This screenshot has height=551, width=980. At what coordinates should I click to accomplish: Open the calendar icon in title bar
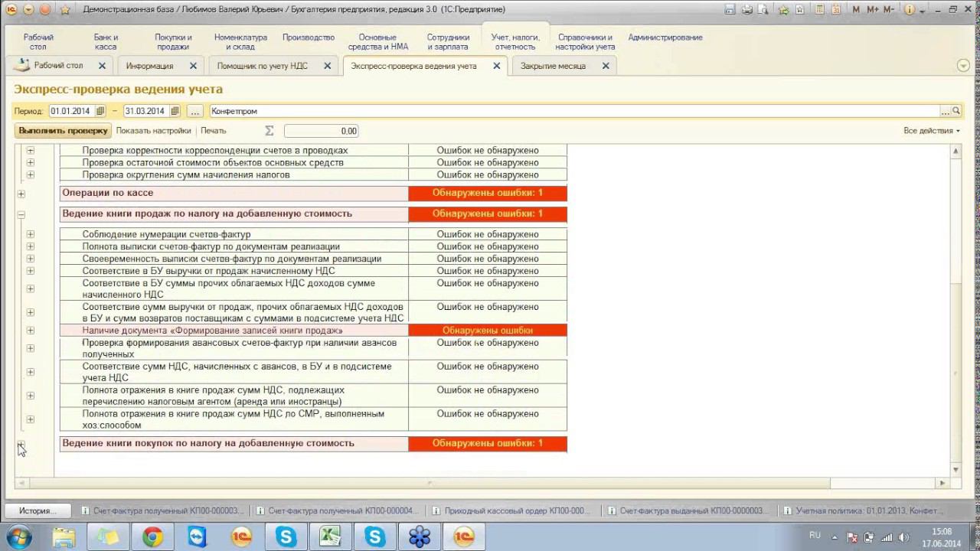[836, 10]
